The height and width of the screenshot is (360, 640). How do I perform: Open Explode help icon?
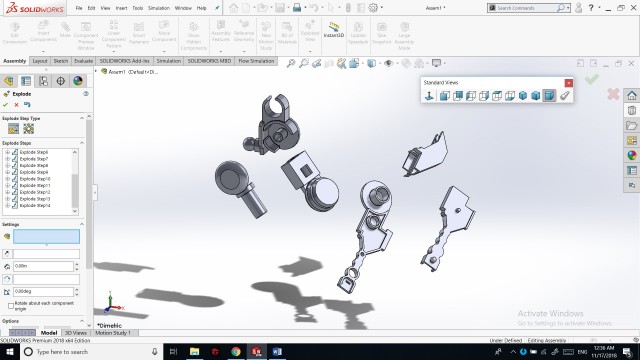point(86,94)
